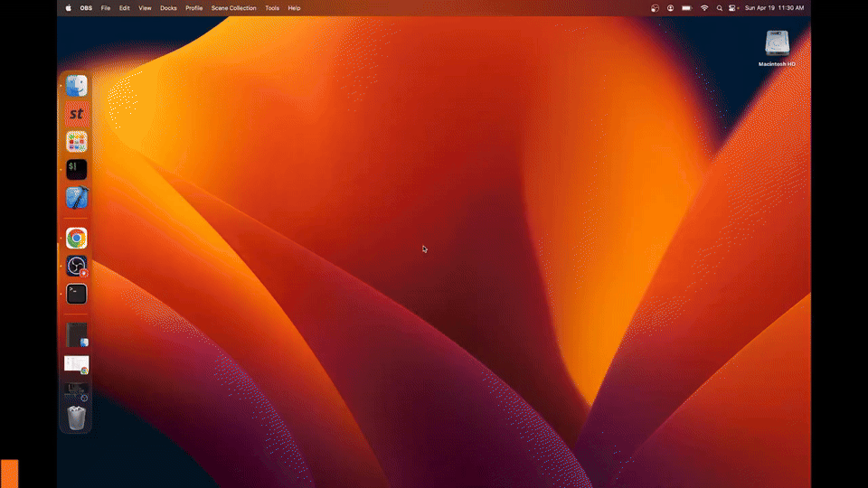
Task: Launch the Sublime Text dock icon
Action: [77, 114]
